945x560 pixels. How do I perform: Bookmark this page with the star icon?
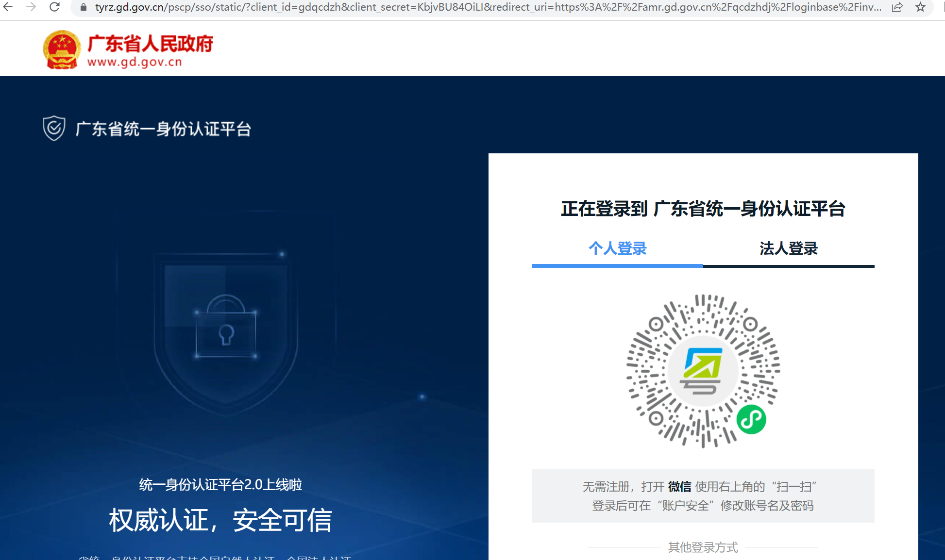(920, 7)
